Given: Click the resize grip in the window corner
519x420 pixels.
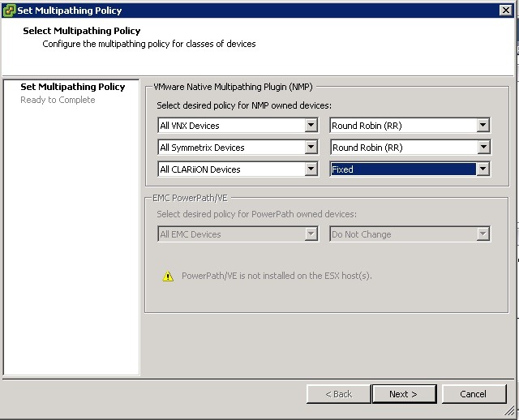Looking at the screenshot, I should [x=513, y=414].
